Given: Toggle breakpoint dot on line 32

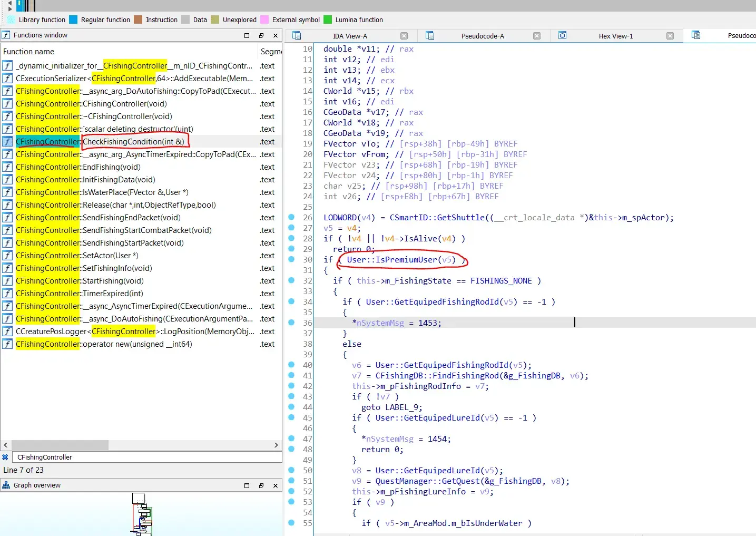Looking at the screenshot, I should pyautogui.click(x=291, y=280).
